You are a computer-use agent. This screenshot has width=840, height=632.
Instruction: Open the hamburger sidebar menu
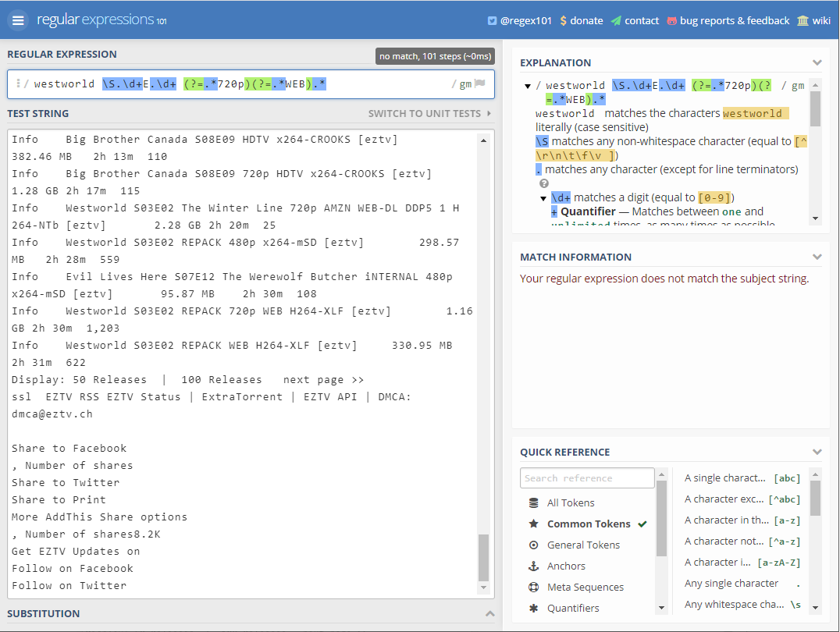click(18, 20)
